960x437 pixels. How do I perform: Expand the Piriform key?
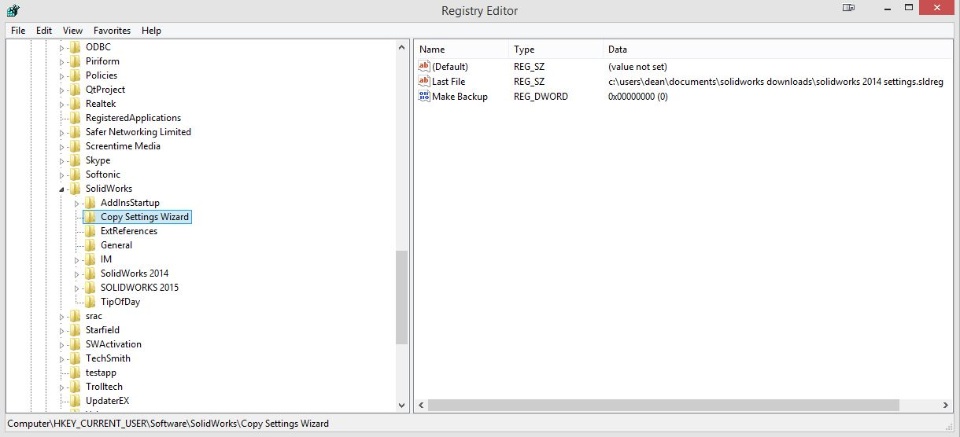[x=62, y=62]
